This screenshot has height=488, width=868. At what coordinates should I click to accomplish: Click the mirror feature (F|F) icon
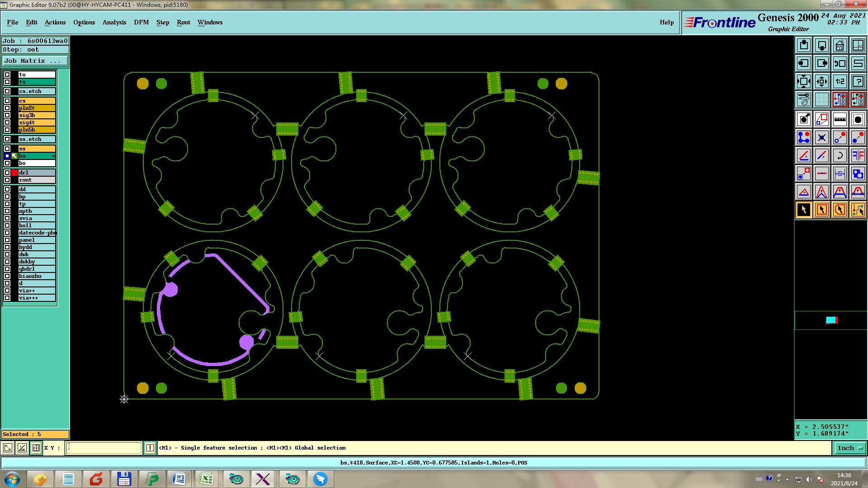coord(858,155)
